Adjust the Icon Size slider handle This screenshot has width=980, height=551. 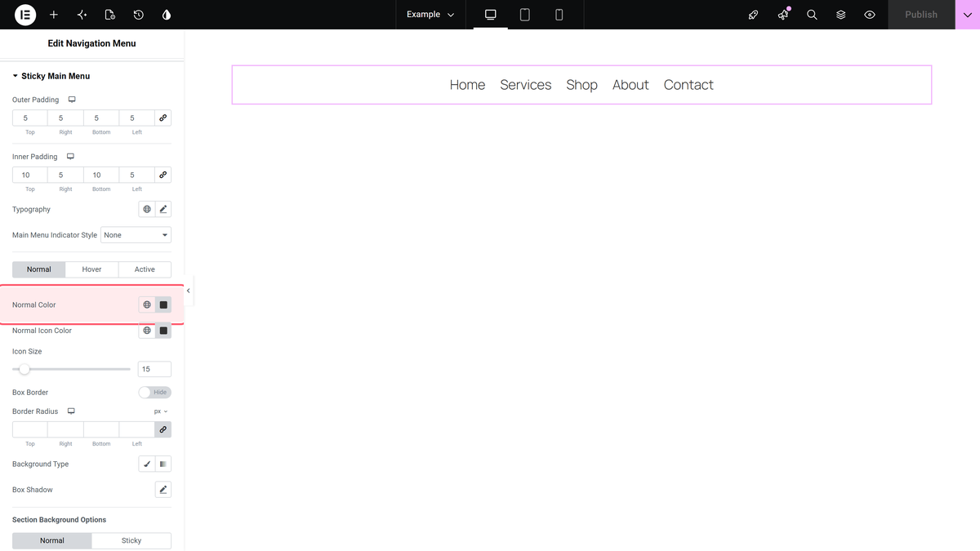click(x=24, y=369)
